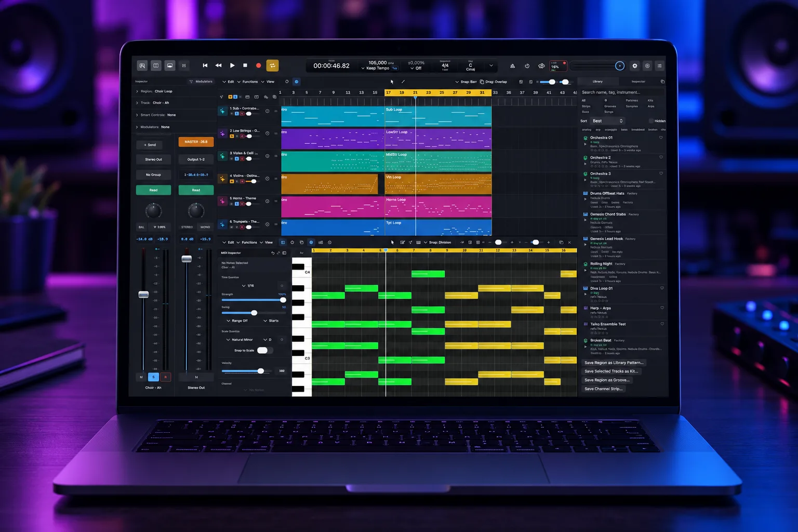Click Save Region as Library Pattern

point(614,363)
